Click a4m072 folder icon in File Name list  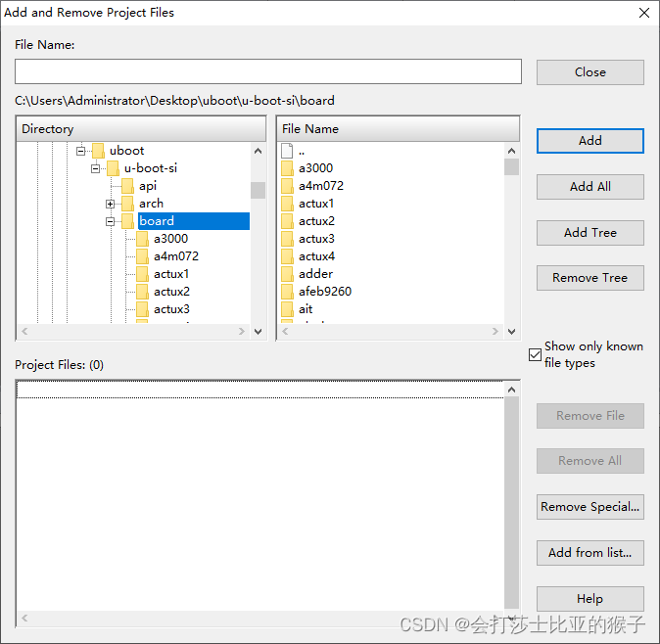coord(287,186)
